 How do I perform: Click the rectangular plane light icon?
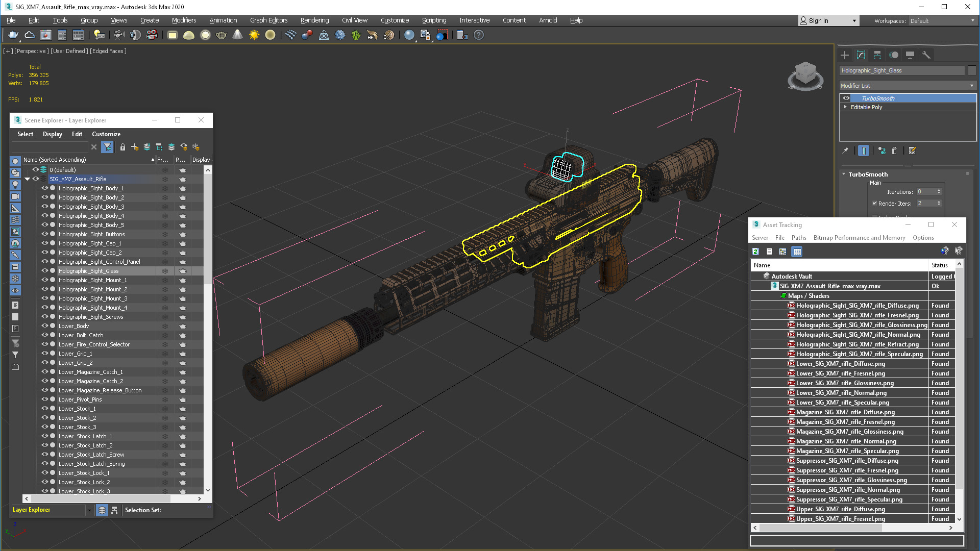(173, 35)
